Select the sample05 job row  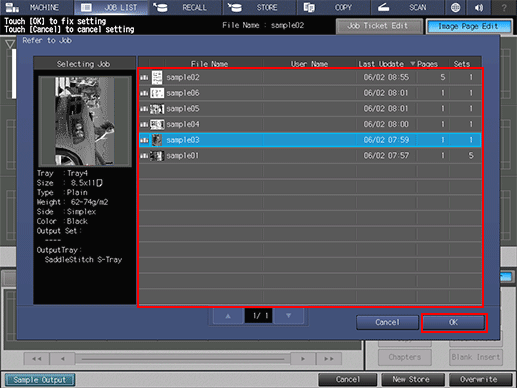[310, 109]
